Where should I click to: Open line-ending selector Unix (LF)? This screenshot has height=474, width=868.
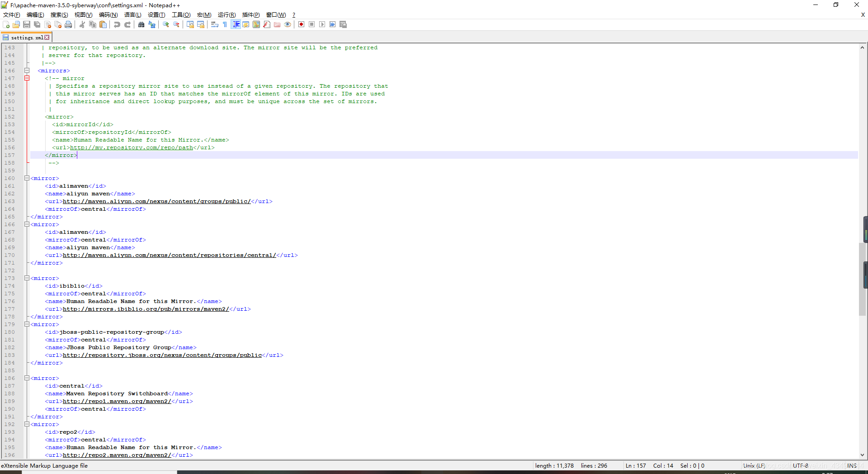[754, 465]
